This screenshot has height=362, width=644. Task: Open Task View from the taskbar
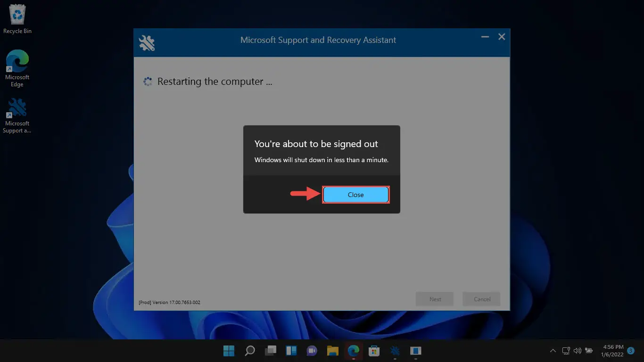tap(271, 351)
